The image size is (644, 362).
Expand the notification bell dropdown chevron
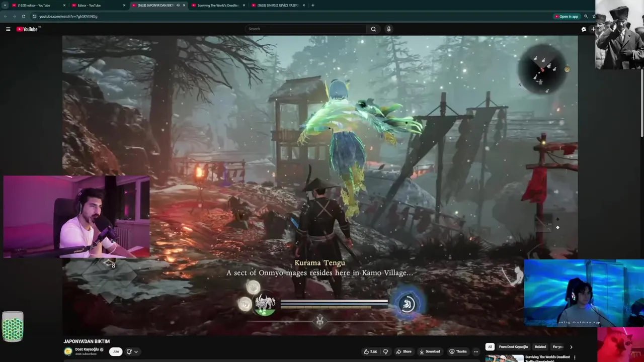pos(136,352)
